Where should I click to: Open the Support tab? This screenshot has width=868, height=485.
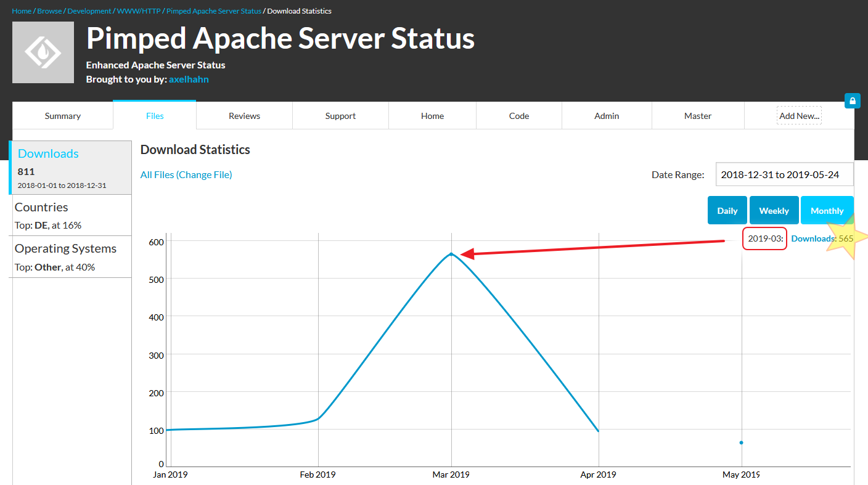[341, 116]
